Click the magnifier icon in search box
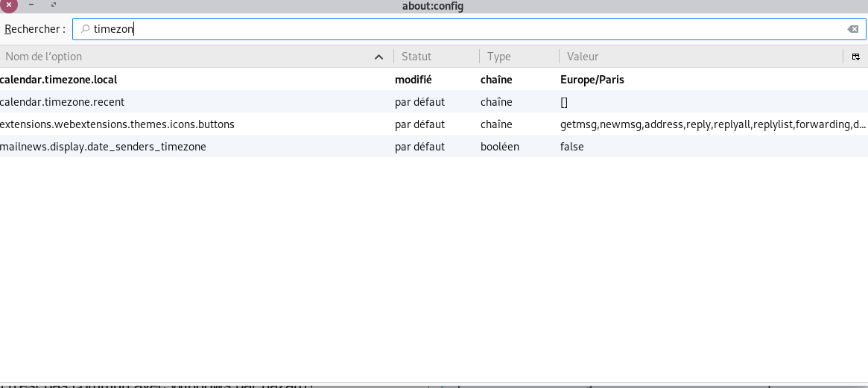The height and width of the screenshot is (388, 868). coord(86,29)
